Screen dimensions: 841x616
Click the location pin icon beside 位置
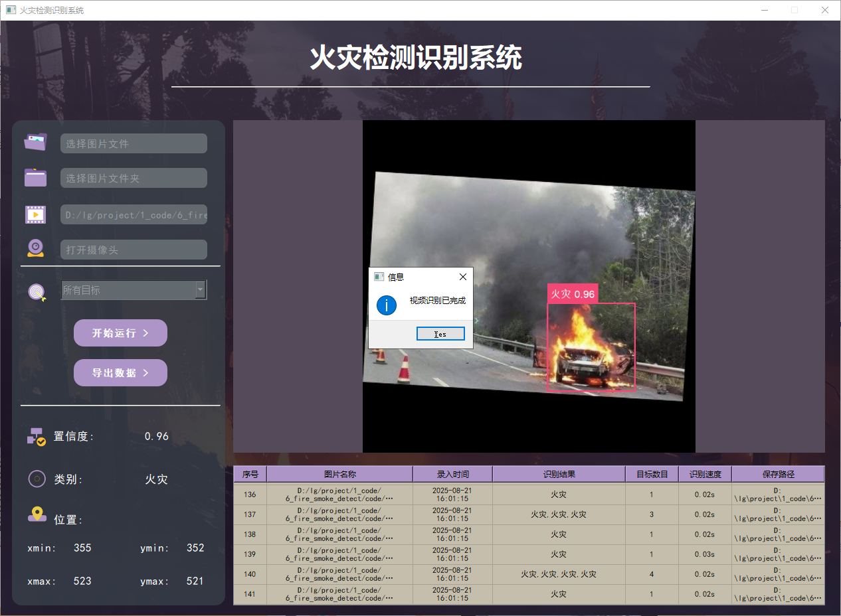click(x=37, y=514)
